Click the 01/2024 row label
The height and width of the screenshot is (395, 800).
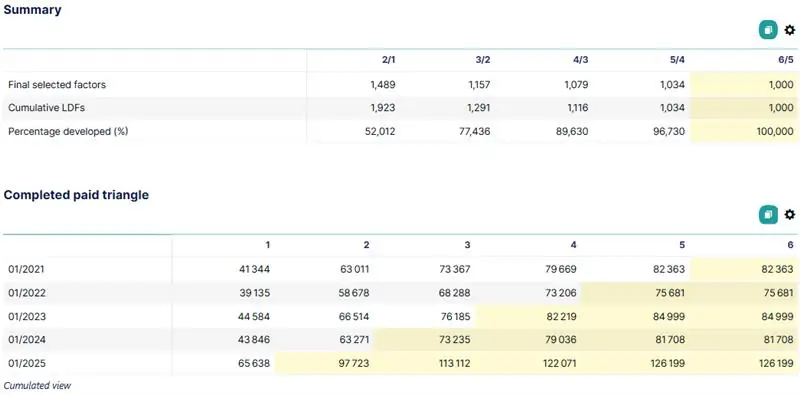pyautogui.click(x=27, y=339)
